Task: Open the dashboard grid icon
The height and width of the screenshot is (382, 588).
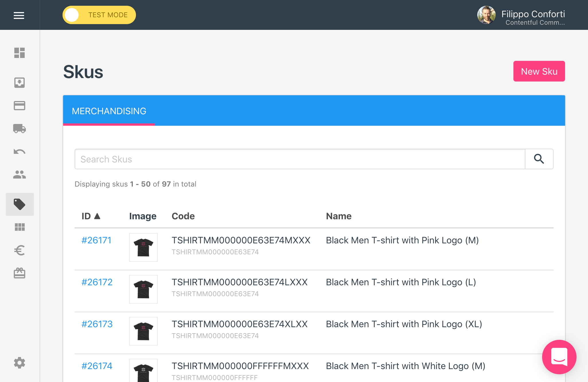Action: coord(20,53)
